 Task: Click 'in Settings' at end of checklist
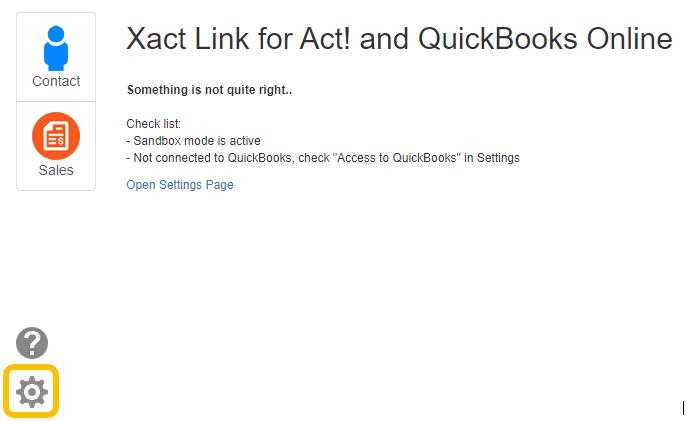pos(492,158)
